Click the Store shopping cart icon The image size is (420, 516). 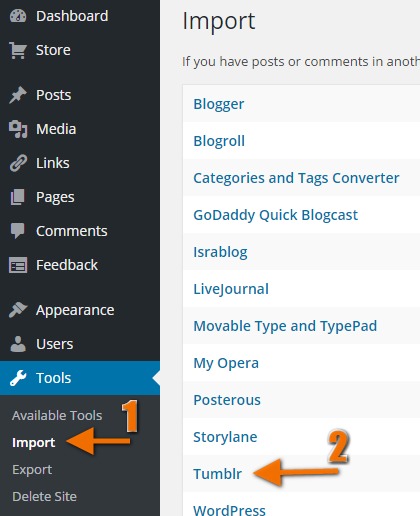point(18,50)
